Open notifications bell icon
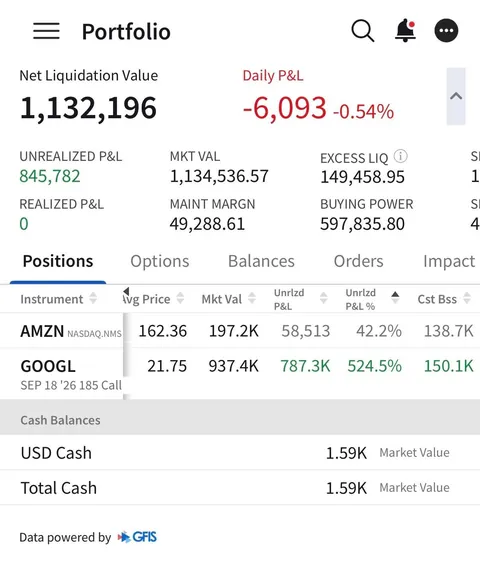The width and height of the screenshot is (480, 573). tap(405, 31)
